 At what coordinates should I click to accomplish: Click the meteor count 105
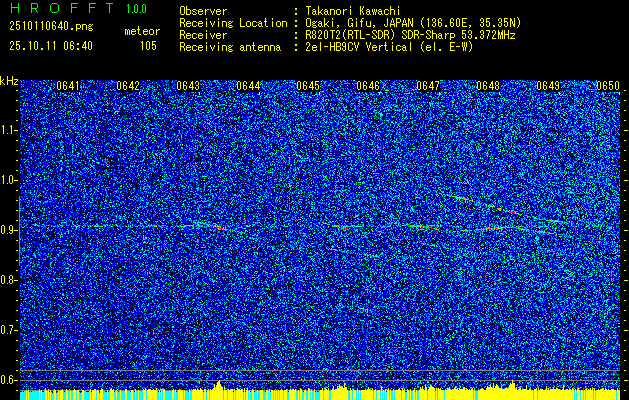pyautogui.click(x=148, y=46)
